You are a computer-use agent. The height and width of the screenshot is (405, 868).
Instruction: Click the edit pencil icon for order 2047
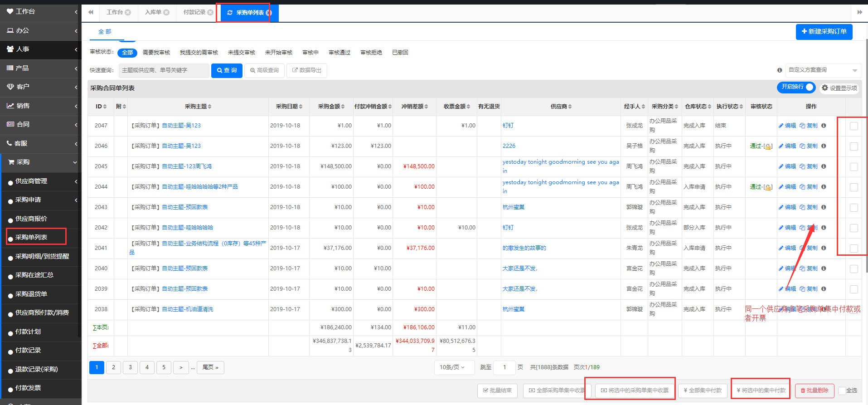click(x=781, y=126)
